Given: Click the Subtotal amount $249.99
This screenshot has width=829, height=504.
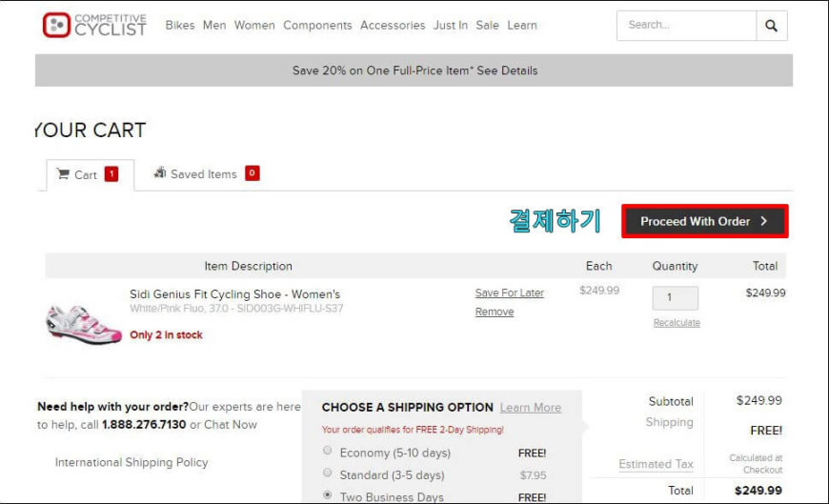Looking at the screenshot, I should tap(758, 400).
